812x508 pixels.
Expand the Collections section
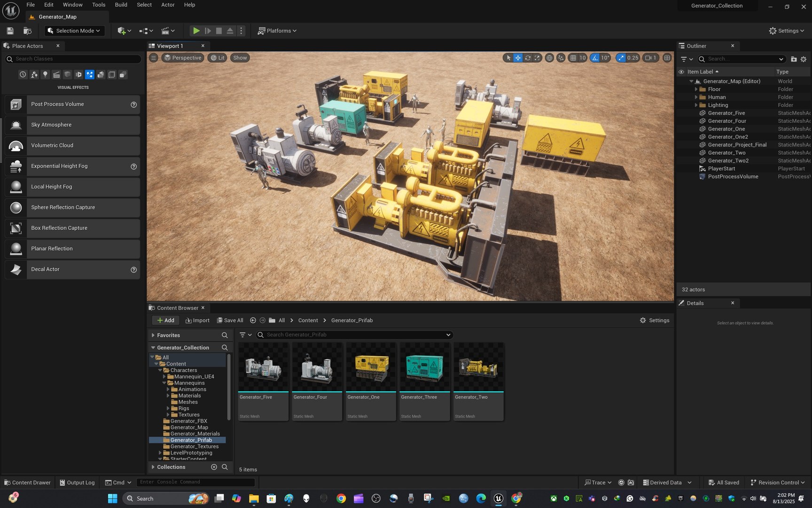pos(153,467)
